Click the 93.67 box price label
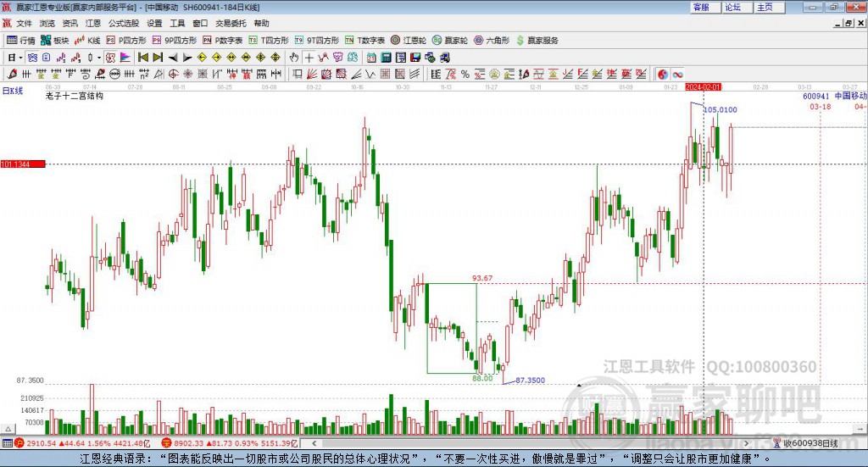868x467 pixels. point(482,278)
